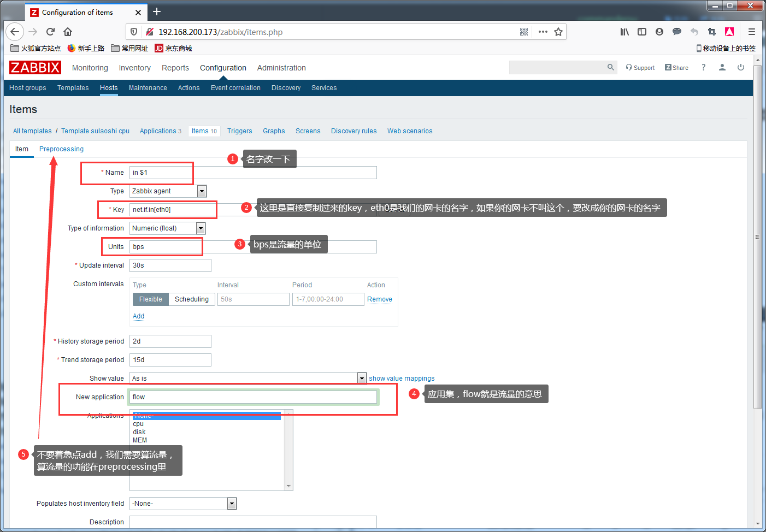The image size is (766, 532).
Task: Open the Administration menu
Action: tap(281, 68)
